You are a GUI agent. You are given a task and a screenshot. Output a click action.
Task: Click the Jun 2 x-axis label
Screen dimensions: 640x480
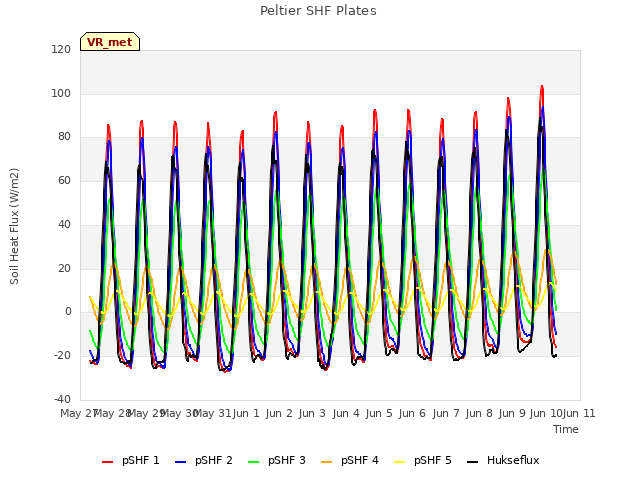[x=279, y=413]
